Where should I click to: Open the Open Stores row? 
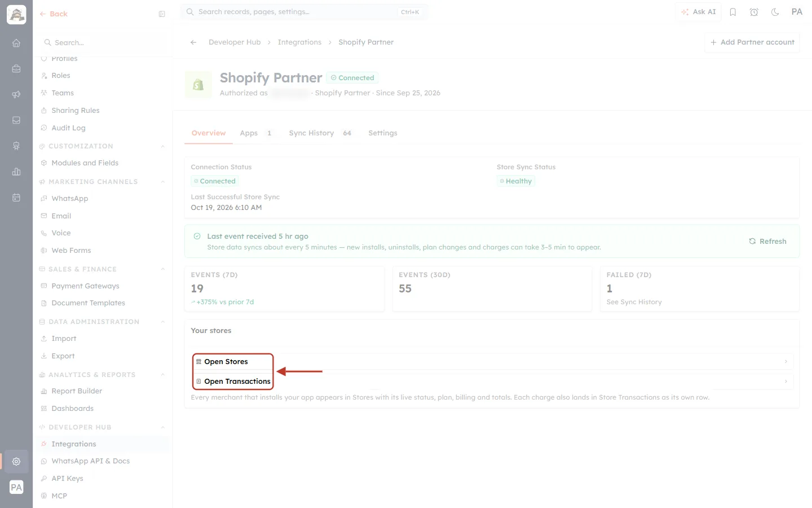[x=493, y=362]
